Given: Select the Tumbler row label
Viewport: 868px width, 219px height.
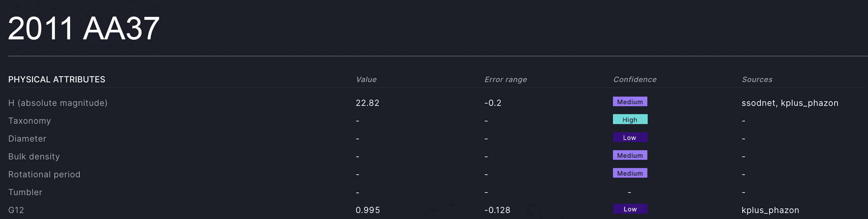Looking at the screenshot, I should 25,193.
